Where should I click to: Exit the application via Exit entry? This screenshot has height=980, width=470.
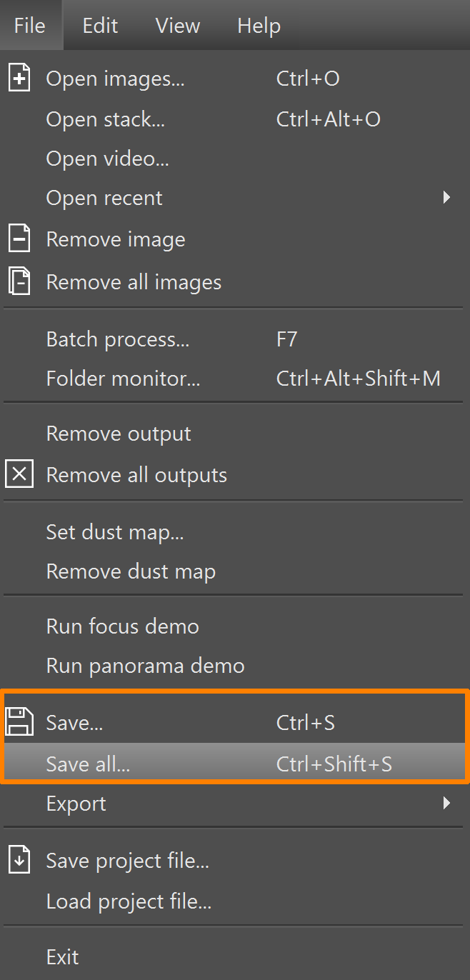pyautogui.click(x=63, y=956)
